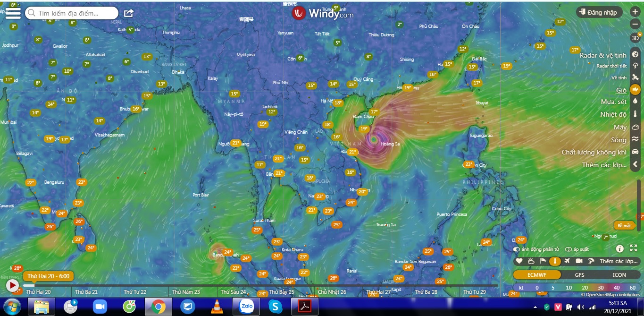
Task: Toggle pressure isolines (áp suất)
Action: [568, 249]
